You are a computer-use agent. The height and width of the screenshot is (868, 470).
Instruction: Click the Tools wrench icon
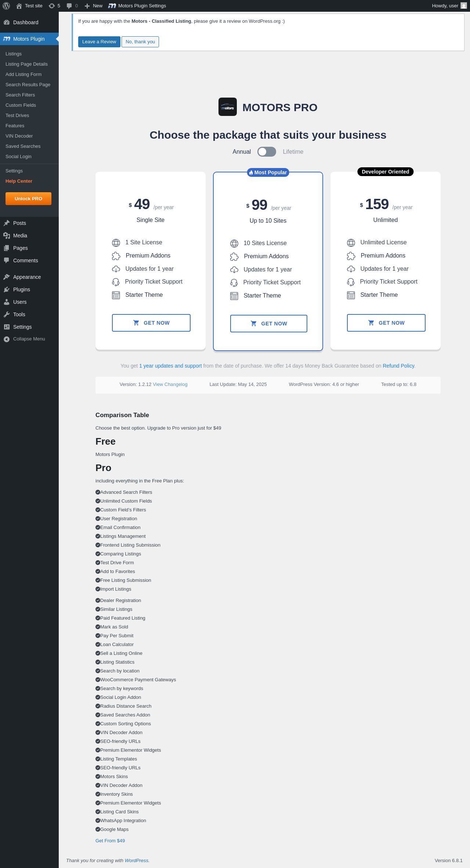7,314
